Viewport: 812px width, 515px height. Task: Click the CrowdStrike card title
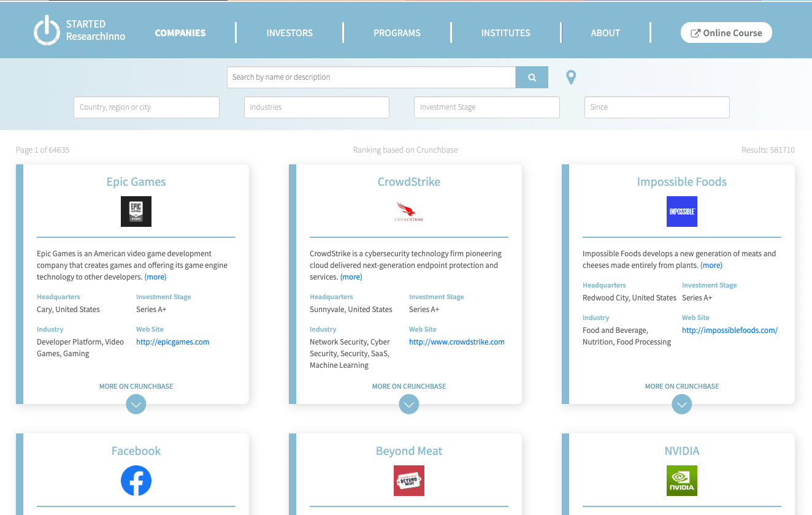click(x=409, y=182)
